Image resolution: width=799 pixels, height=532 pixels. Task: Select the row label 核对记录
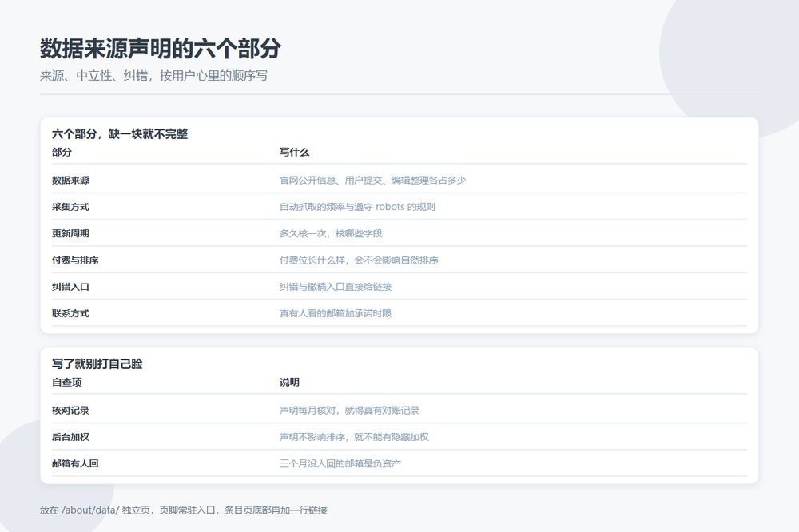70,411
